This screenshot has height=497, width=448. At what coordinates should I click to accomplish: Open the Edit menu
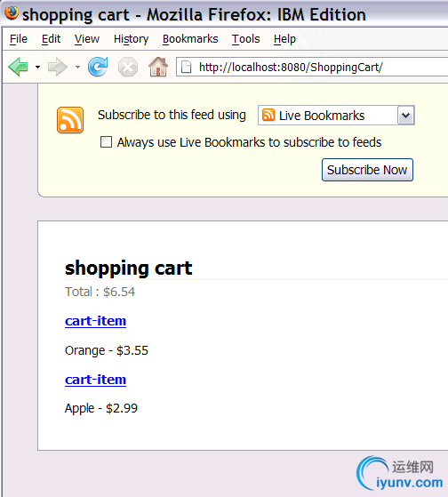coord(51,39)
